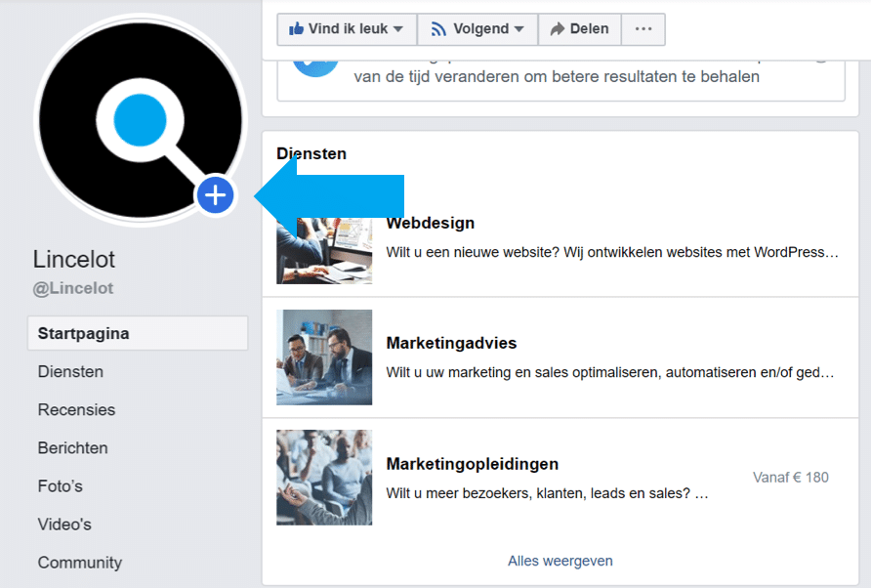Viewport: 871px width, 588px height.
Task: Click the @Lincelot username
Action: 73,288
